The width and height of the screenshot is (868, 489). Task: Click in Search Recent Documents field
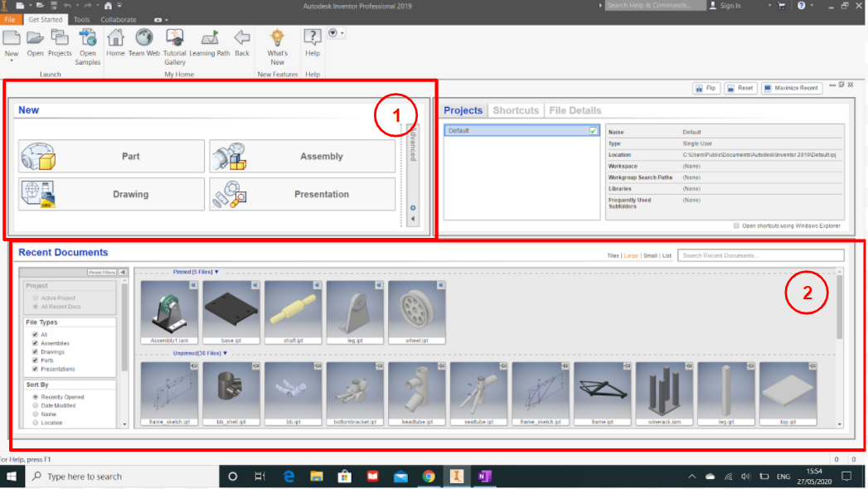[x=760, y=255]
